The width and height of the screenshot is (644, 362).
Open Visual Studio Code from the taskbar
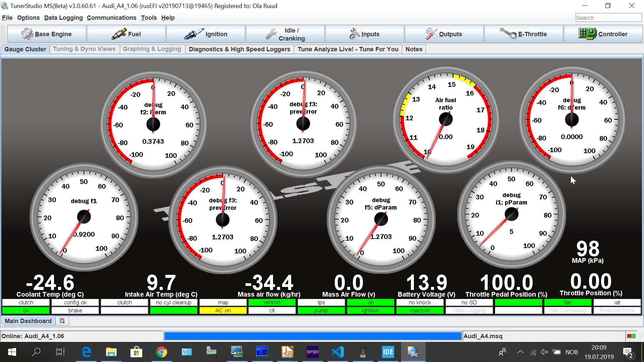point(337,352)
